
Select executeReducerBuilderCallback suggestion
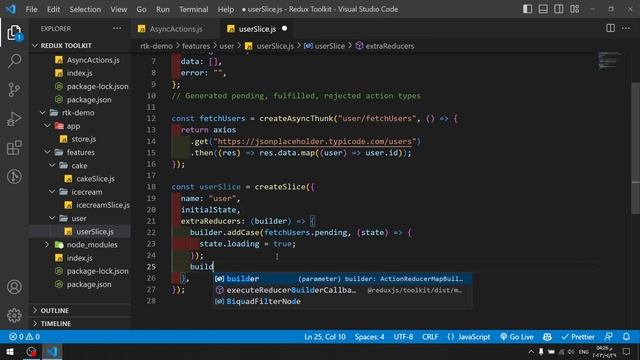(x=343, y=290)
